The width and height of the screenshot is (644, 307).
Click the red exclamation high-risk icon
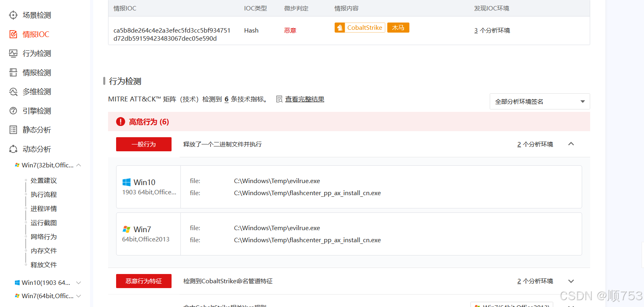tap(121, 122)
